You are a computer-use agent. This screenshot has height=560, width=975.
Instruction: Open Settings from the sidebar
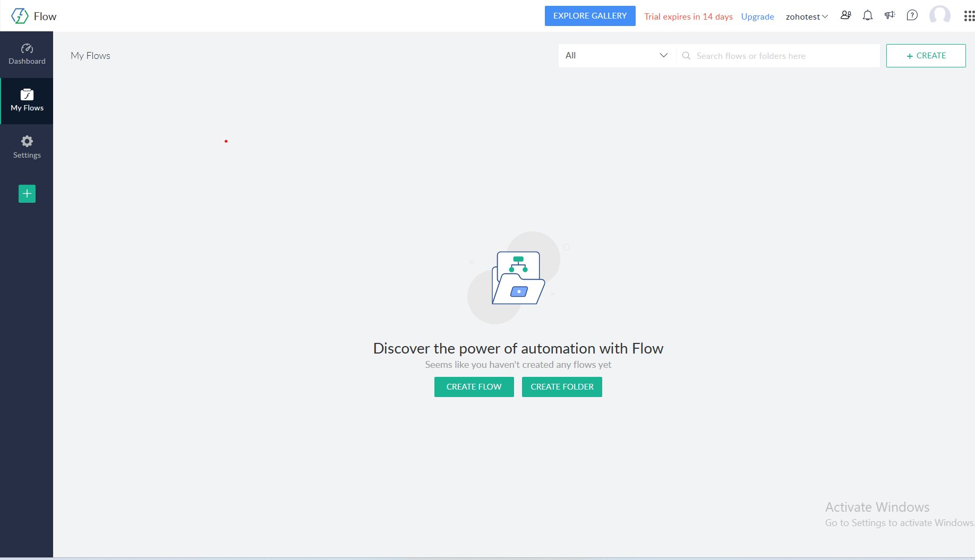(x=27, y=148)
